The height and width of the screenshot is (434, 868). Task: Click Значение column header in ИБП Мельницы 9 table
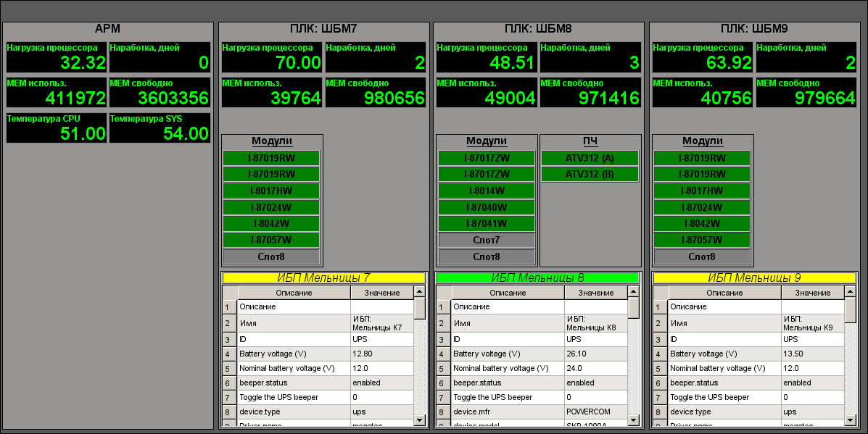click(812, 293)
